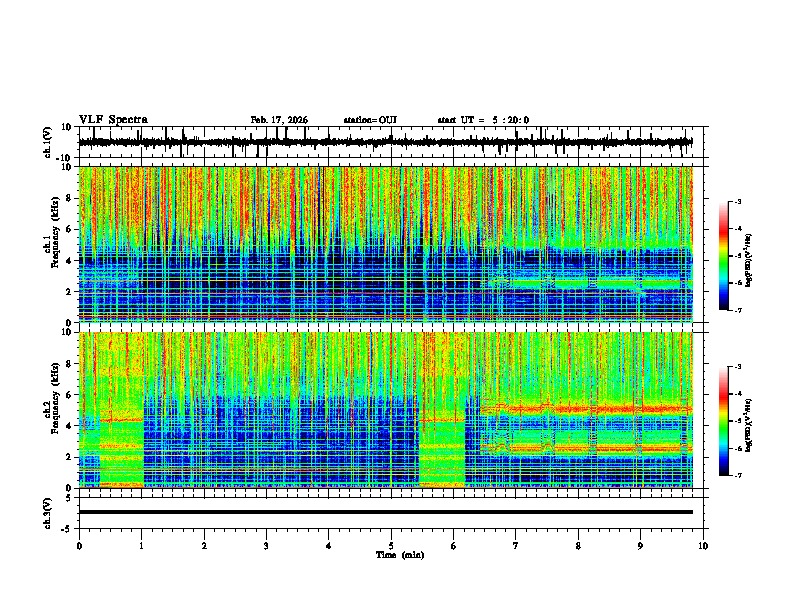Click the ch.3 voltage flat-line trace
The height and width of the screenshot is (612, 792).
pos(385,512)
